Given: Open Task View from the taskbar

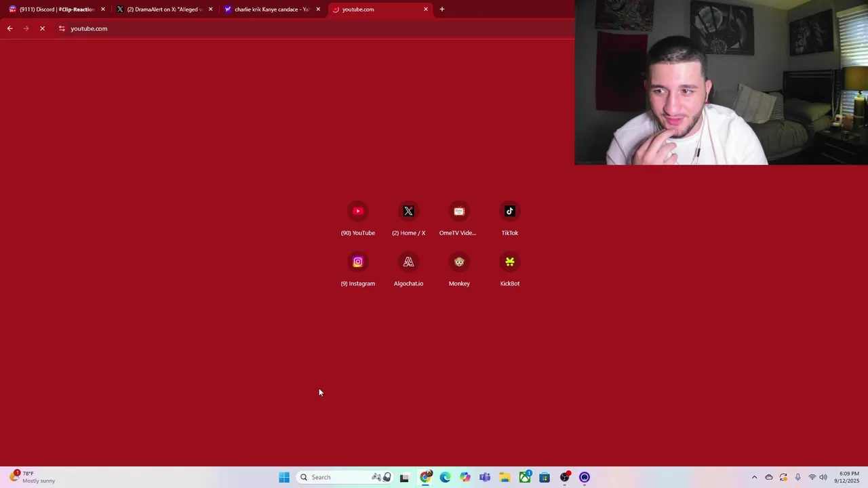Looking at the screenshot, I should [405, 477].
